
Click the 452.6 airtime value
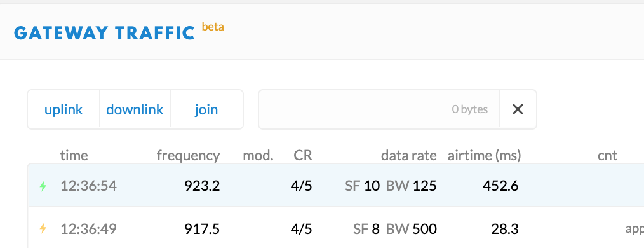coord(500,186)
